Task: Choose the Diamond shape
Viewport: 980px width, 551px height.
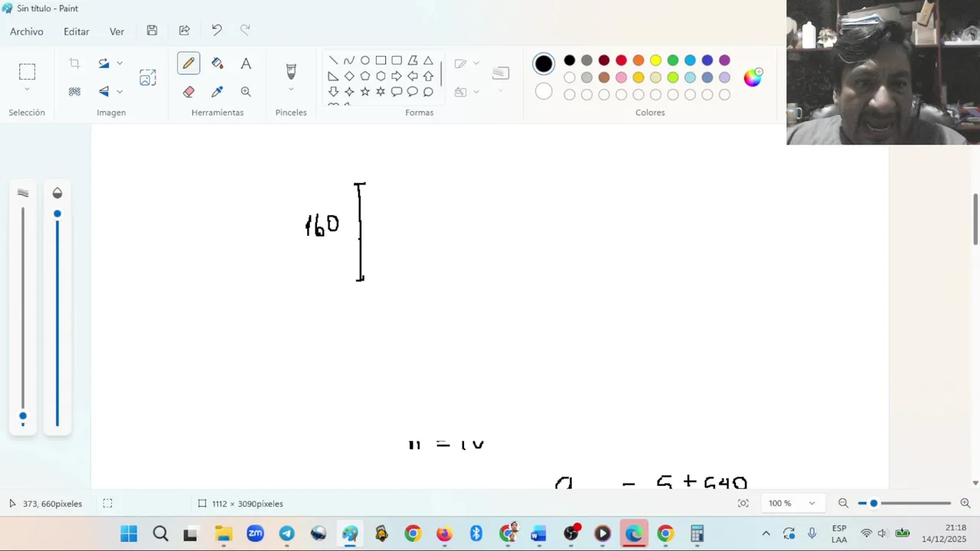Action: [x=349, y=76]
